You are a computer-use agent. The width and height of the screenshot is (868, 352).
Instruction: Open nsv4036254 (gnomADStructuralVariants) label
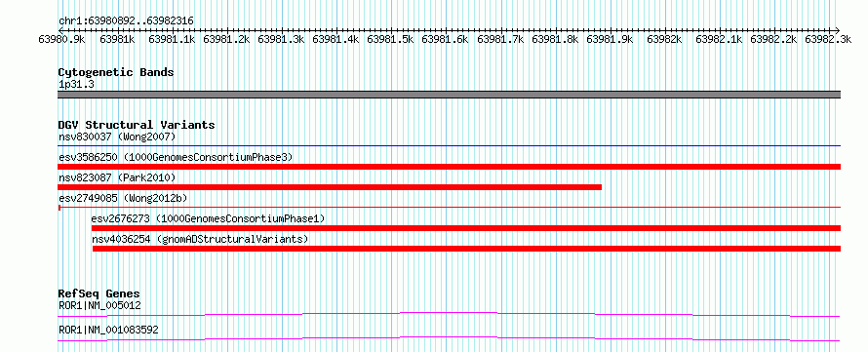(200, 239)
